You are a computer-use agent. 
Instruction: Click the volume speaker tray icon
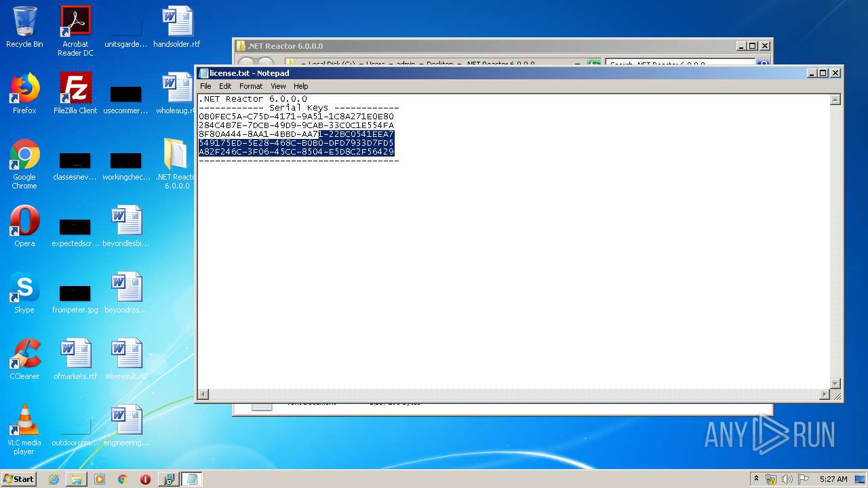pos(787,479)
